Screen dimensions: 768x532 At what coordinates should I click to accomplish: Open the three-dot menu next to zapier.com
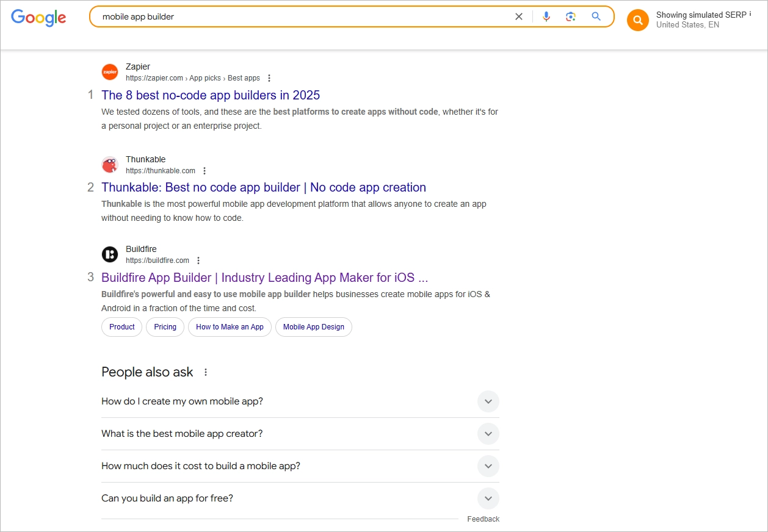269,78
